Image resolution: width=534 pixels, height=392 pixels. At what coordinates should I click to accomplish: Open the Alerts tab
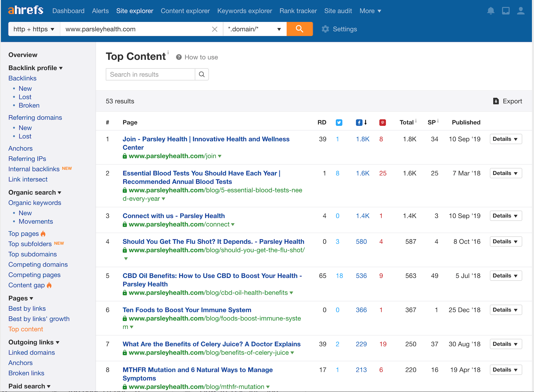click(100, 11)
